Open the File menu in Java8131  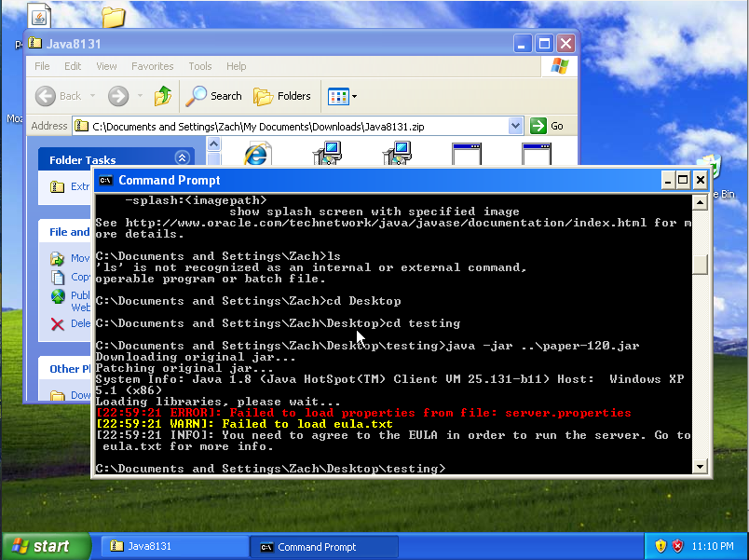(42, 66)
